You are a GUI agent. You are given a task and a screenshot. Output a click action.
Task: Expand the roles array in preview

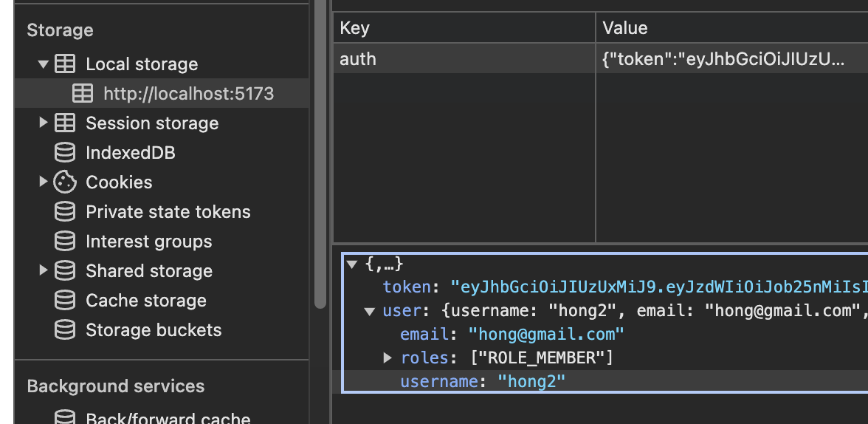click(387, 358)
